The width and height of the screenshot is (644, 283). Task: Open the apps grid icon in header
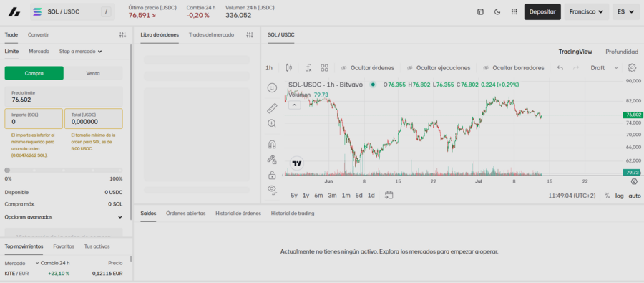click(514, 12)
